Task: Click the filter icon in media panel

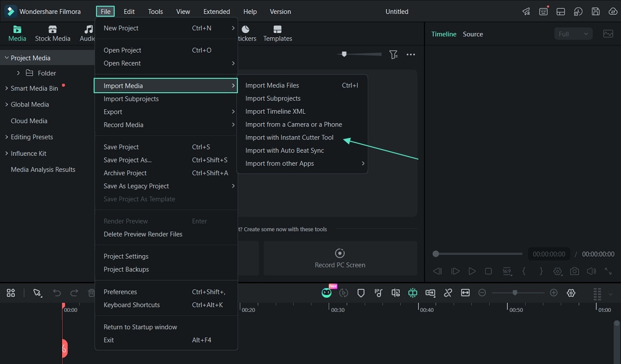Action: 393,54
